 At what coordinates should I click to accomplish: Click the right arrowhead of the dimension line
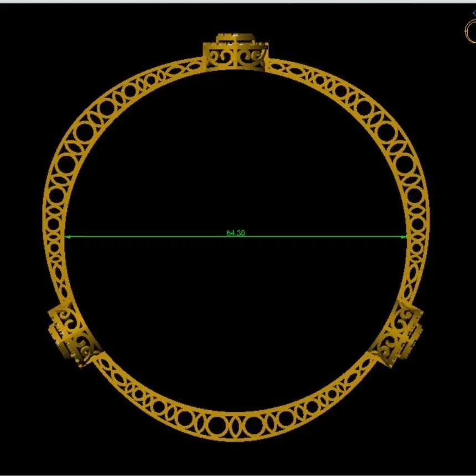point(403,237)
